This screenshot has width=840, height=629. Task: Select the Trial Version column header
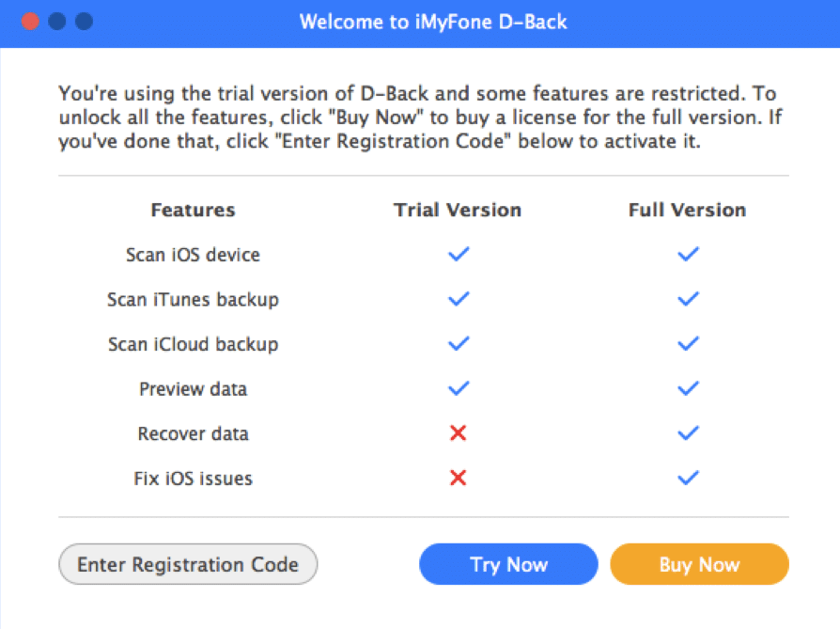(x=458, y=210)
